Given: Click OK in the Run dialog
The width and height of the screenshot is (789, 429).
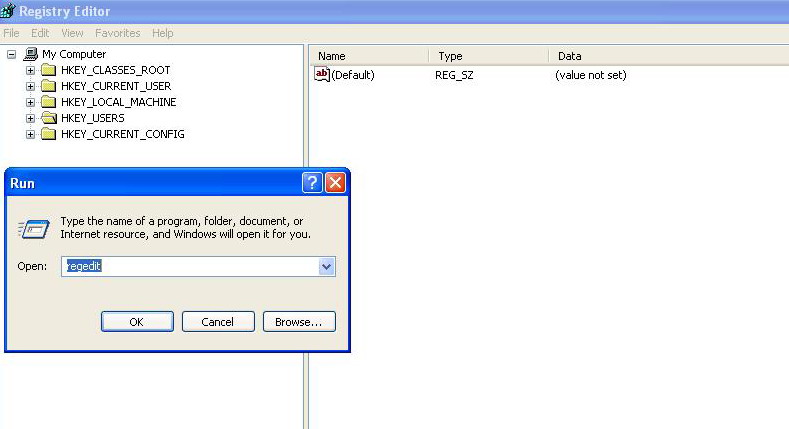Looking at the screenshot, I should pyautogui.click(x=137, y=322).
